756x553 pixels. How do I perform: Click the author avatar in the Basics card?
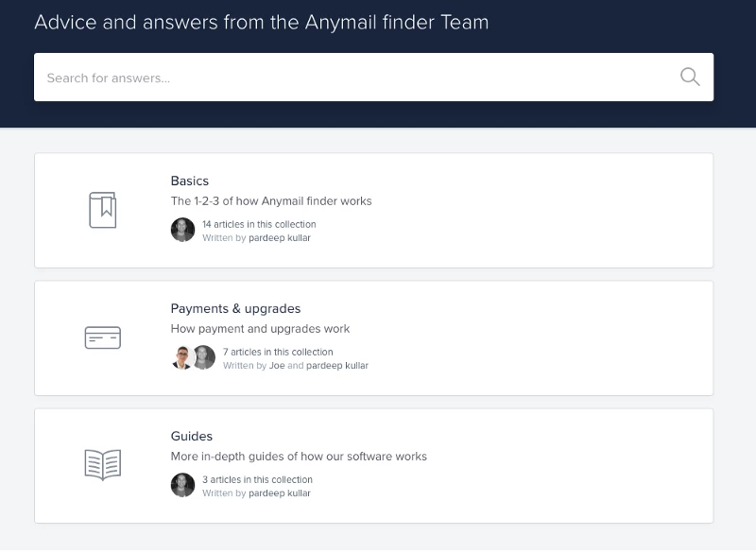coord(182,230)
